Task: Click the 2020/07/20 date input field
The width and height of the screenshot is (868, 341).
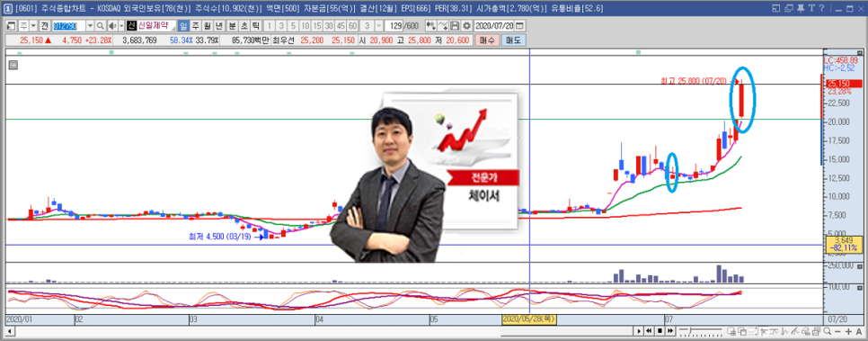Action: 494,26
